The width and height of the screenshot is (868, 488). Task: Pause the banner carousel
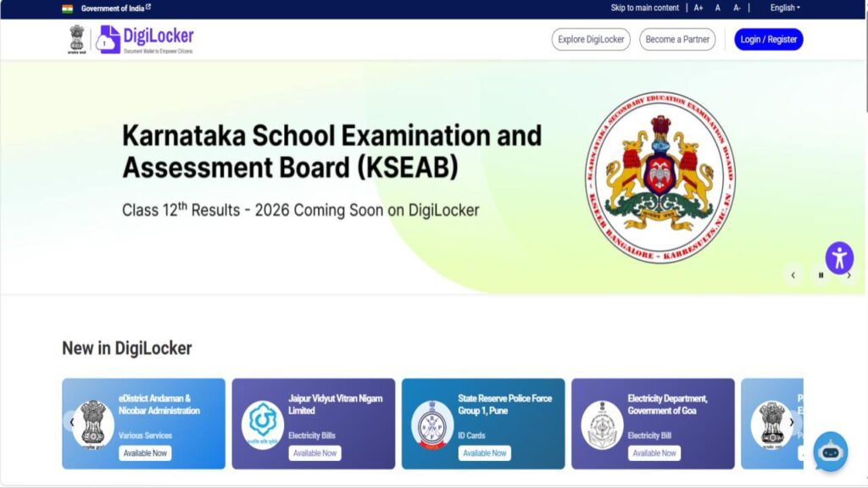(x=821, y=274)
